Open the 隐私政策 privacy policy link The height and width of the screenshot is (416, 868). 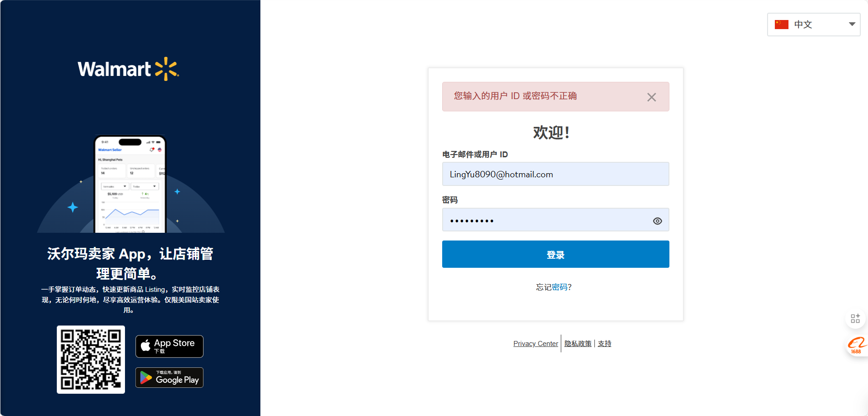(x=578, y=344)
